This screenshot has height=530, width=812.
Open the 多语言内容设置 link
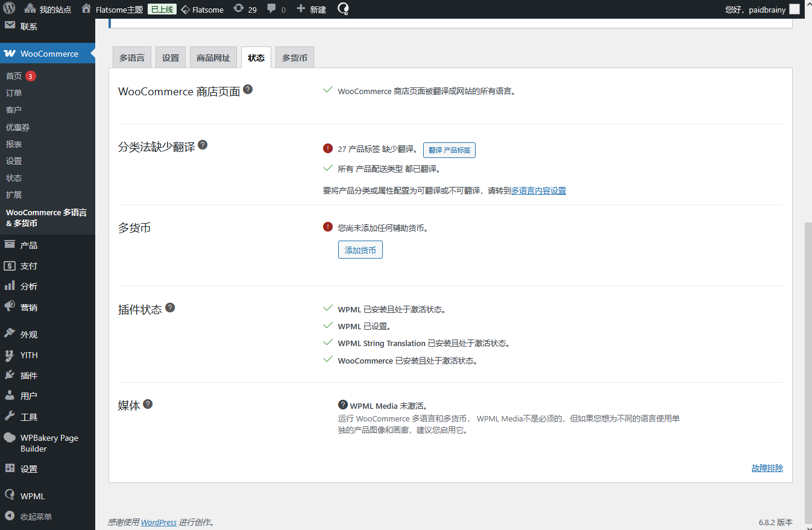538,191
